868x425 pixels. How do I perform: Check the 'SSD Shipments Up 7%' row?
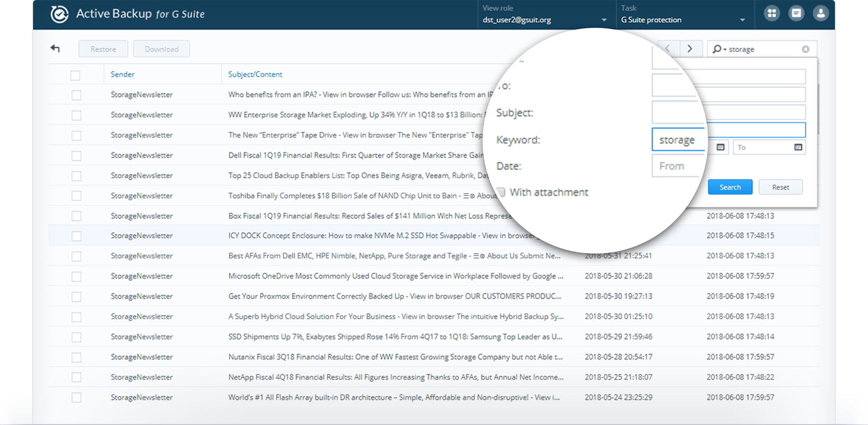(76, 337)
